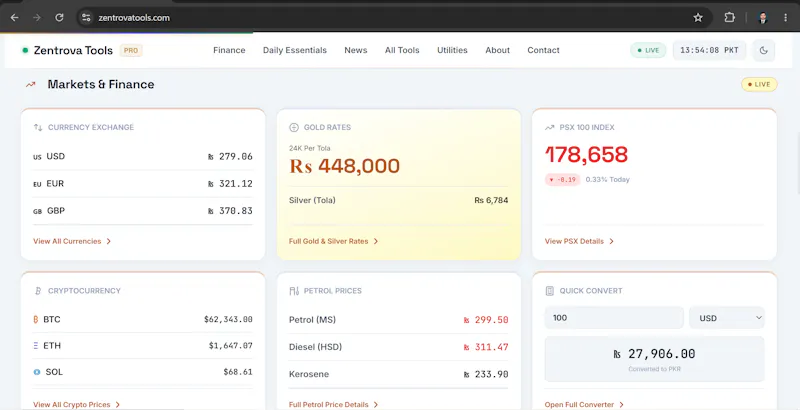
Task: Click the USD rate Rs 279.06
Action: [x=230, y=157]
